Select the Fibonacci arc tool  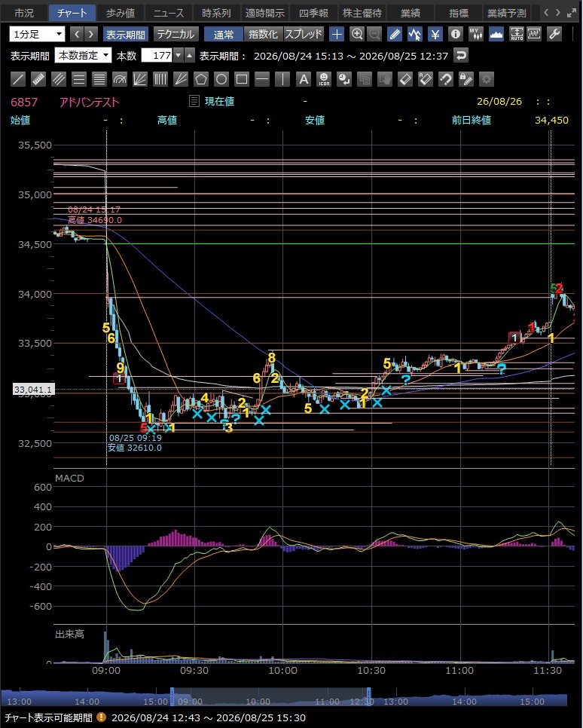[x=120, y=79]
